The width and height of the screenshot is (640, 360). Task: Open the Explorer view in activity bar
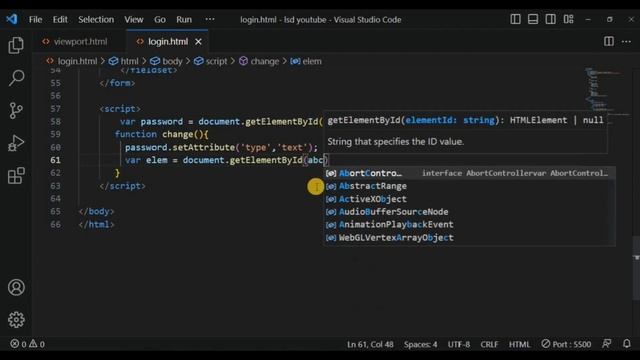point(16,45)
